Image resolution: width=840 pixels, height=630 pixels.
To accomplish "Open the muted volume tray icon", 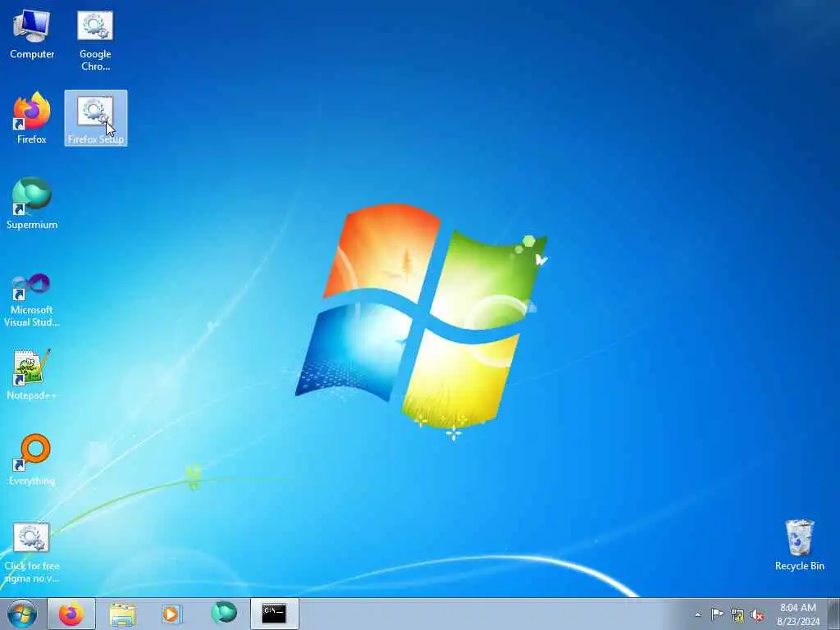I will (x=757, y=614).
